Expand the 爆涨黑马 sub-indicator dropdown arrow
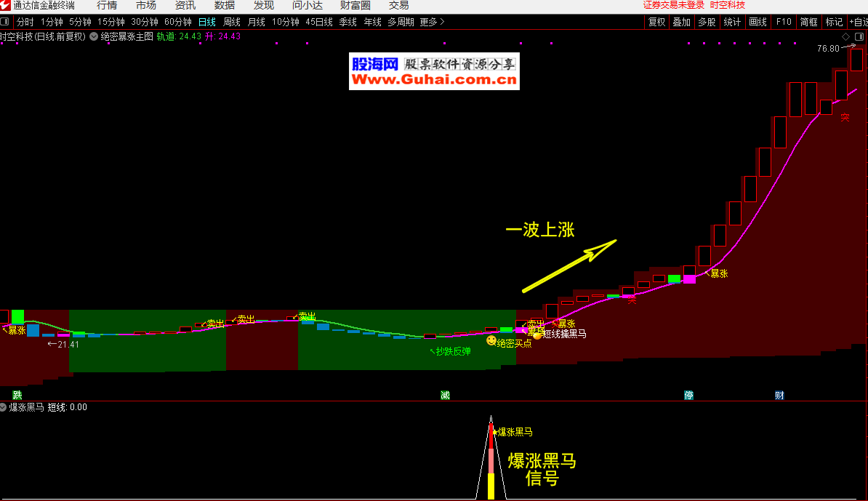Screen dimensions: 868x501 point(3,407)
